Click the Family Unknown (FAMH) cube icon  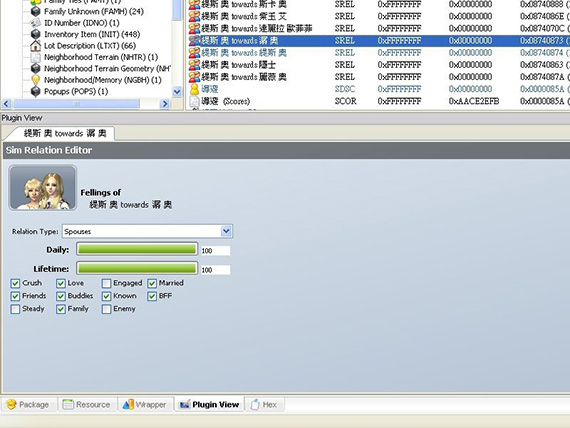click(x=35, y=11)
